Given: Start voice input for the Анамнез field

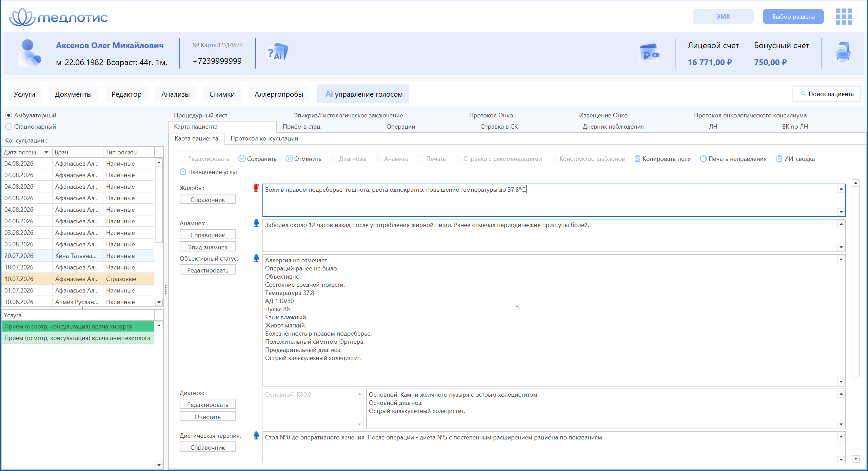Looking at the screenshot, I should [256, 223].
